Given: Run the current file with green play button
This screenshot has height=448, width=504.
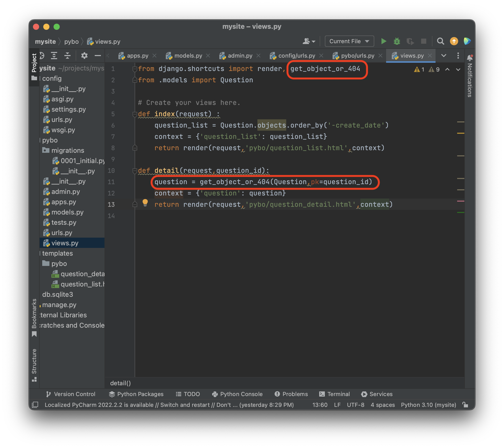Looking at the screenshot, I should click(x=384, y=41).
